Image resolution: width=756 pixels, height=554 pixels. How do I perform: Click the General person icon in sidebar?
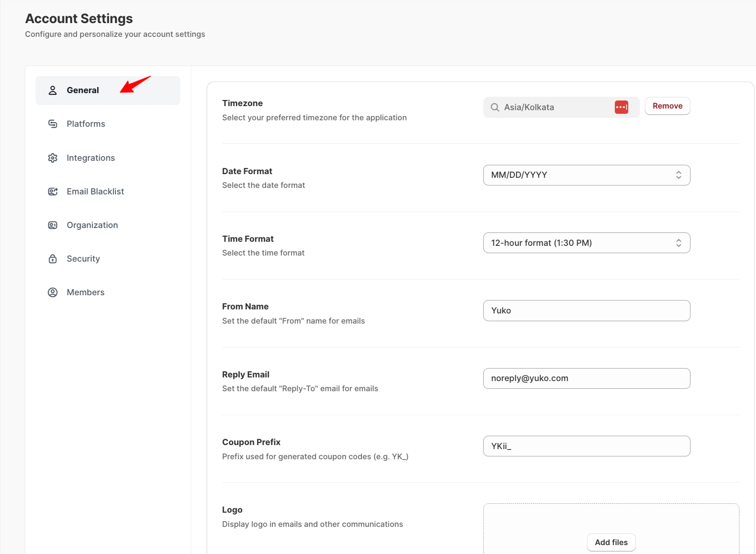coord(53,90)
